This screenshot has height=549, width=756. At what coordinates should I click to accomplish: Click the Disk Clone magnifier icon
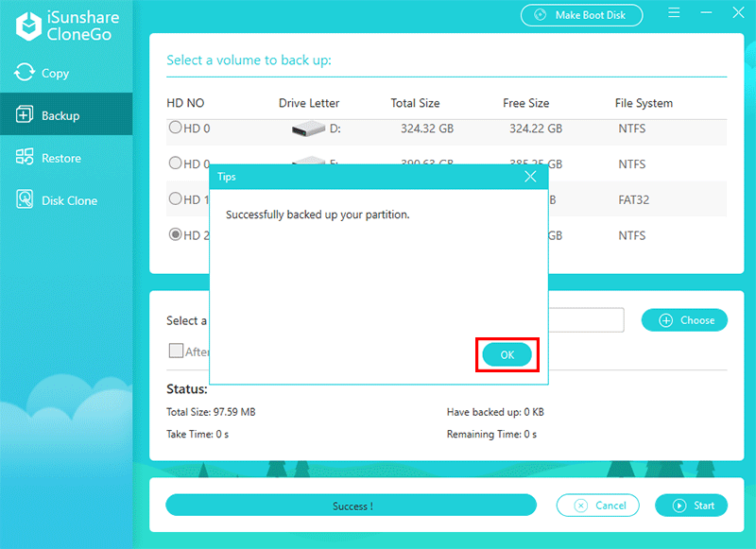25,200
